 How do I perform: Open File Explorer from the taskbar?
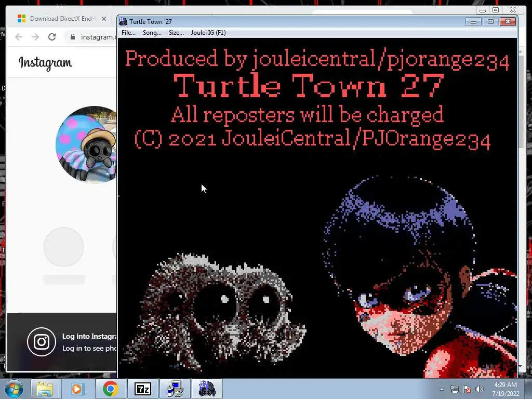[45, 389]
